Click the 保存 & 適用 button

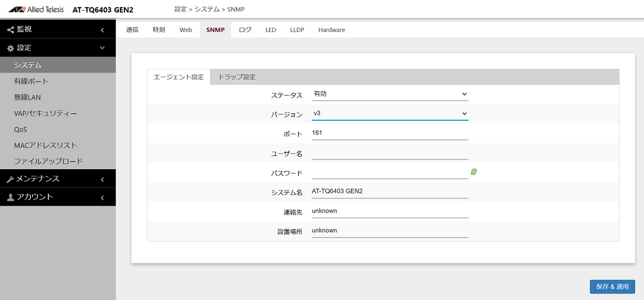click(613, 287)
